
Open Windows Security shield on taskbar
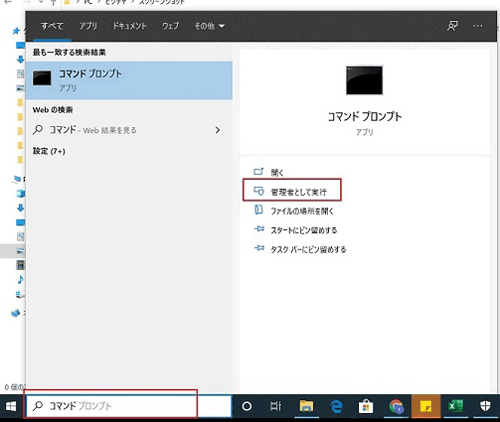pos(485,406)
